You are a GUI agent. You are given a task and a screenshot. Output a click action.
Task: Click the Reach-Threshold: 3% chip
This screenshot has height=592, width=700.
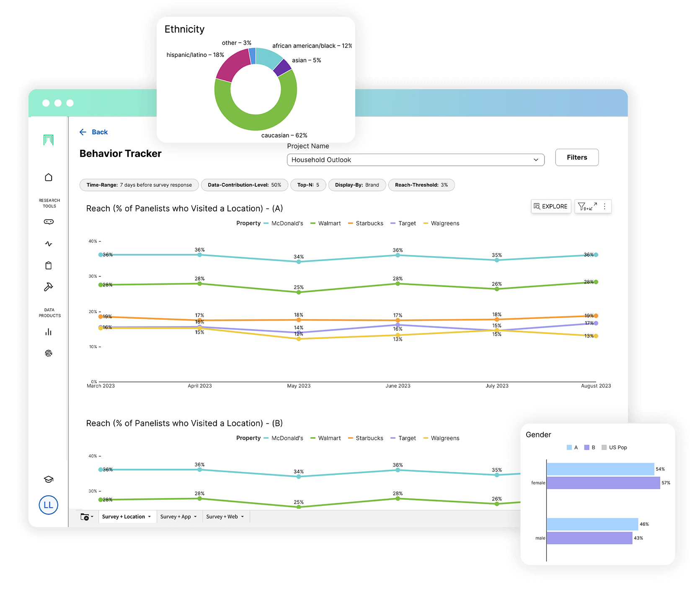coord(421,185)
